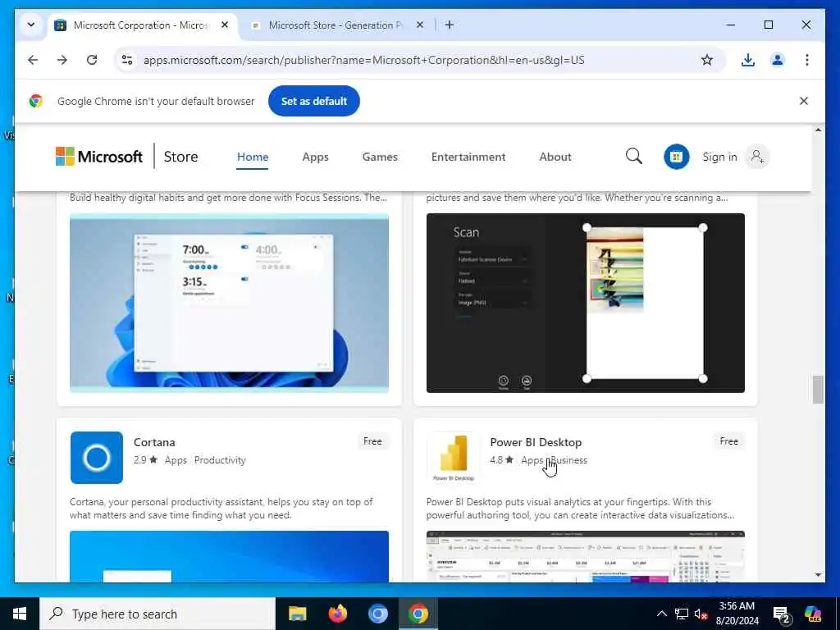This screenshot has height=630, width=840.
Task: Open the Power BI Desktop title
Action: (536, 442)
